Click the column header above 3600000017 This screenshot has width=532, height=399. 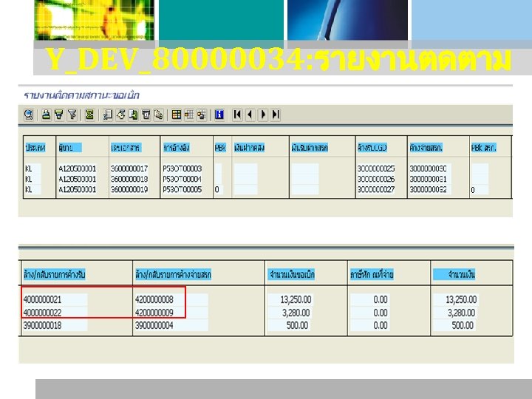[126, 148]
